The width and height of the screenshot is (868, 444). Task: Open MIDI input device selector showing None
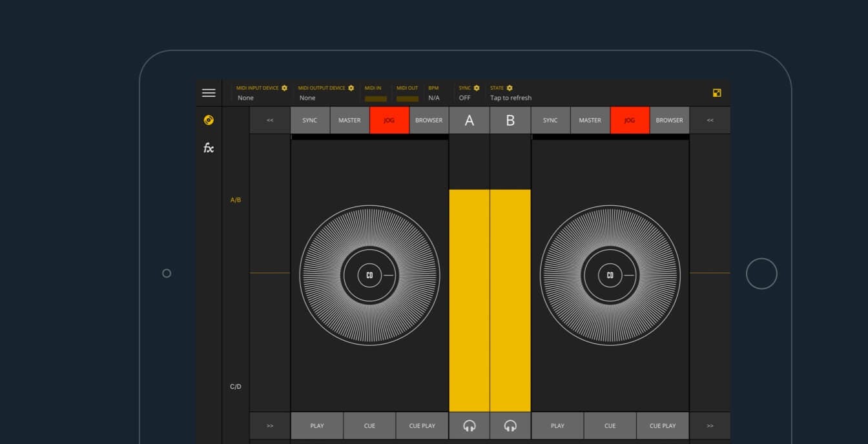(x=246, y=98)
